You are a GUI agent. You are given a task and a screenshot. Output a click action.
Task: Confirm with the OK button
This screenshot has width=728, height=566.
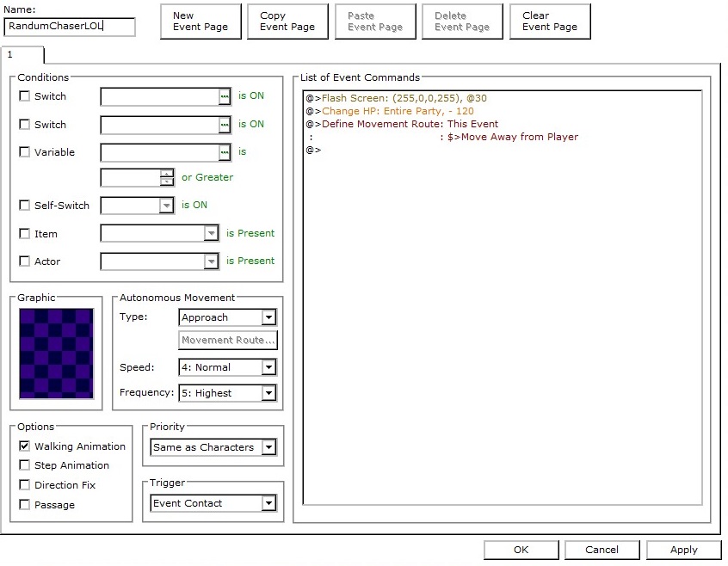point(521,550)
